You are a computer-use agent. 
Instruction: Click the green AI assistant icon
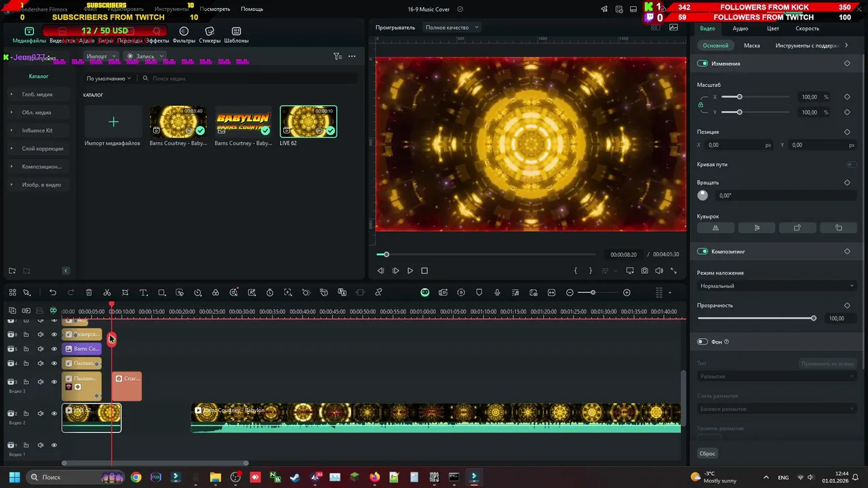(425, 292)
